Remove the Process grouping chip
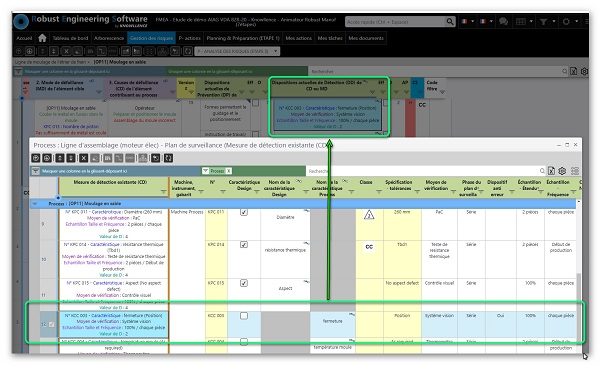600x392 pixels. pos(228,171)
